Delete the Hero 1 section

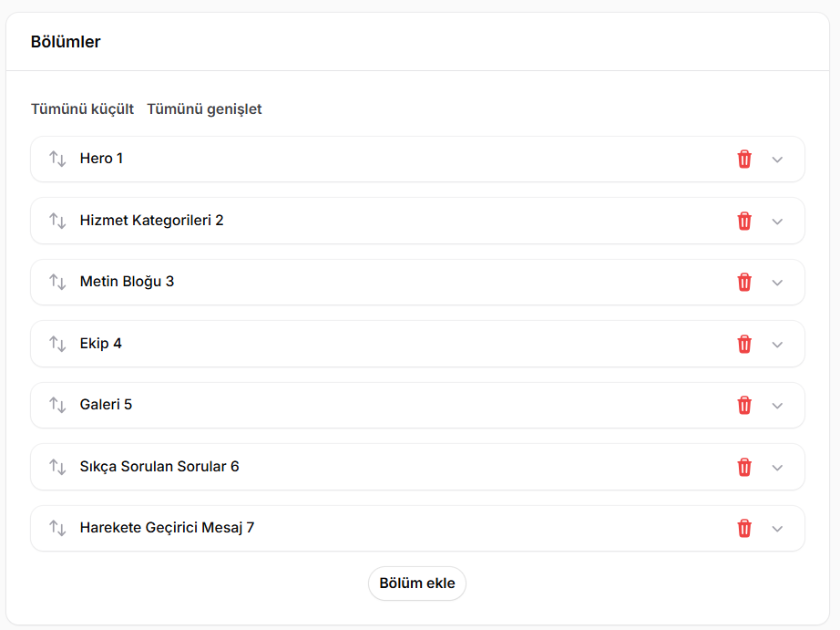coord(744,160)
